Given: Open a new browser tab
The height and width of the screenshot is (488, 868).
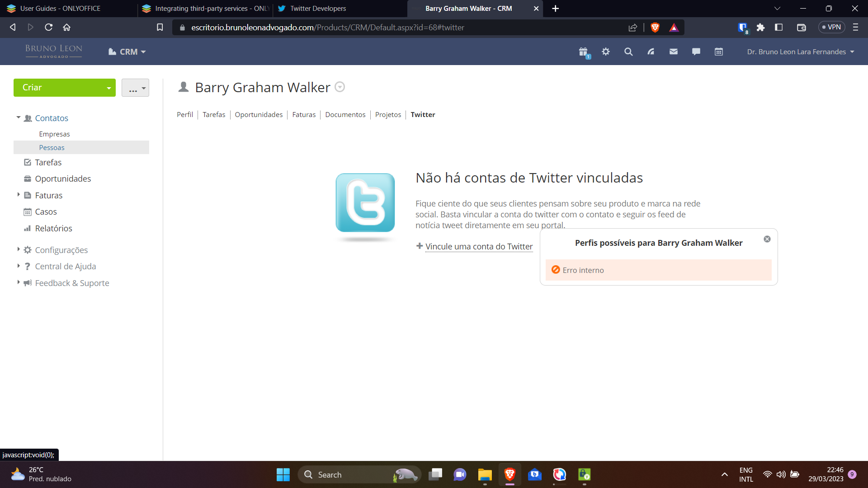Looking at the screenshot, I should click(x=556, y=9).
